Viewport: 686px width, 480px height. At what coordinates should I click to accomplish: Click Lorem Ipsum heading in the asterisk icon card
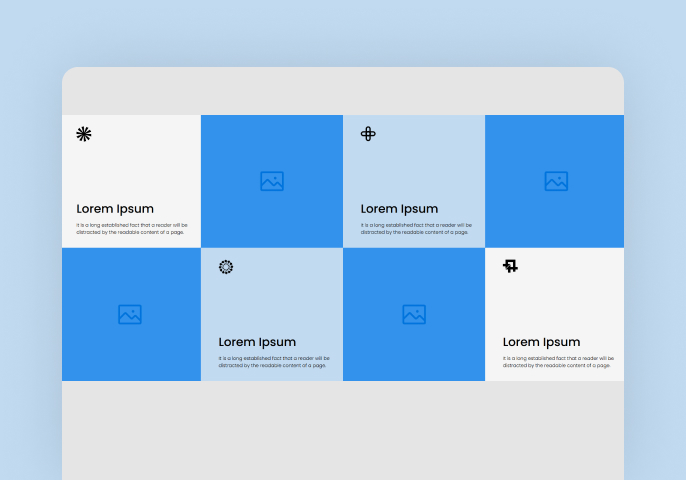(115, 209)
